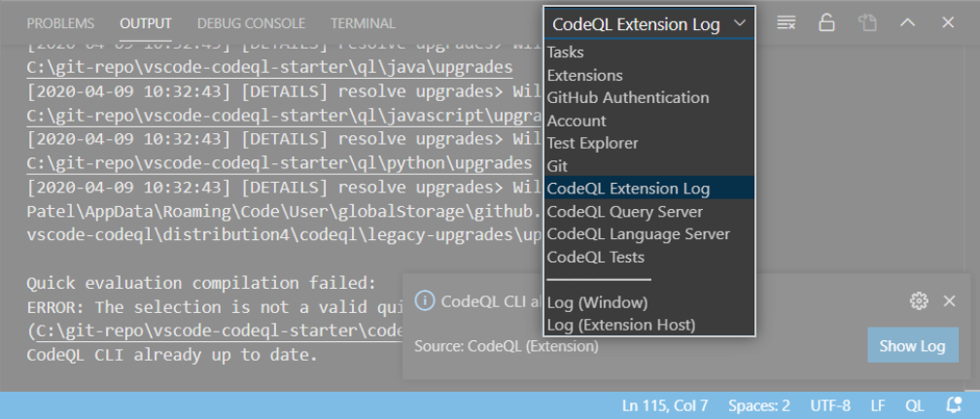Open the TERMINAL tab
The height and width of the screenshot is (419, 980).
click(x=364, y=23)
